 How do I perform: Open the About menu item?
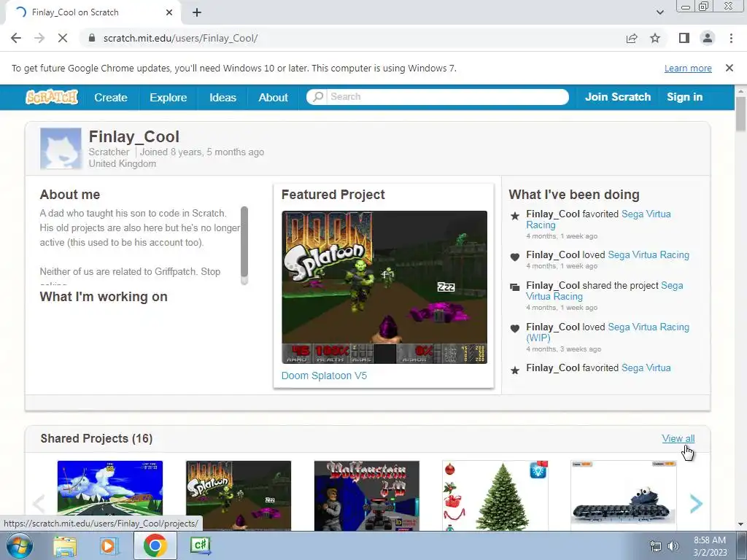pos(273,97)
